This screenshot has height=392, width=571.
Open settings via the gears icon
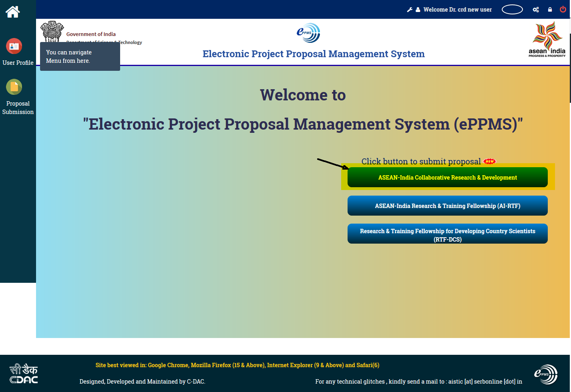click(x=536, y=9)
